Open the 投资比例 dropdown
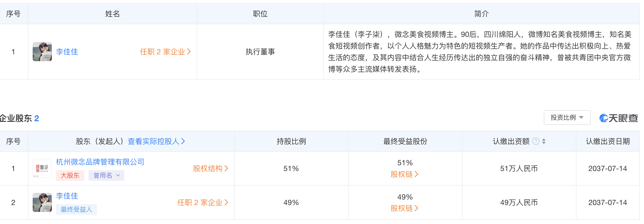This screenshot has height=224, width=644. pos(566,118)
